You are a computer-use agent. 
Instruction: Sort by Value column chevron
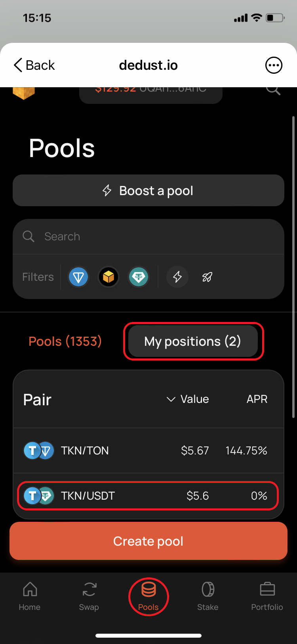pyautogui.click(x=171, y=399)
